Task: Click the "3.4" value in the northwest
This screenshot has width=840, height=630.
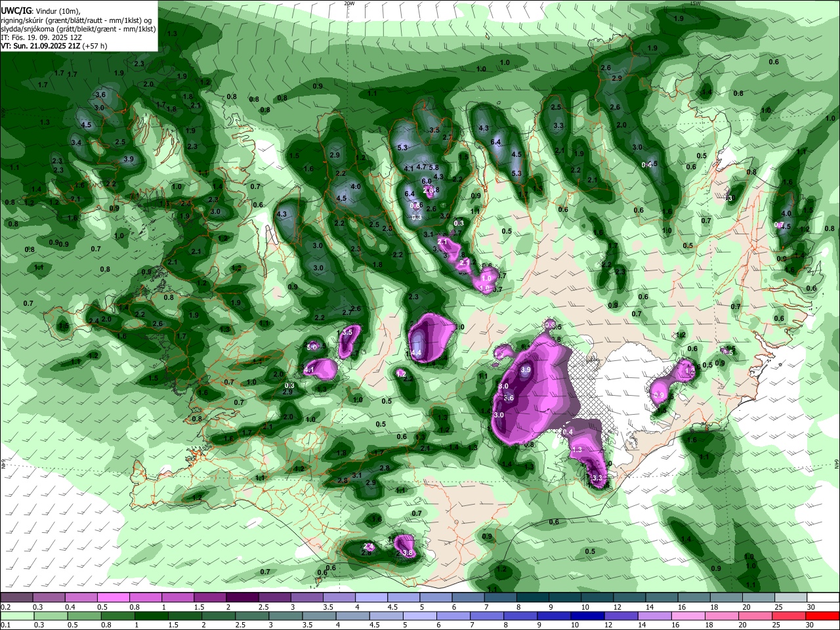Action: tap(76, 142)
